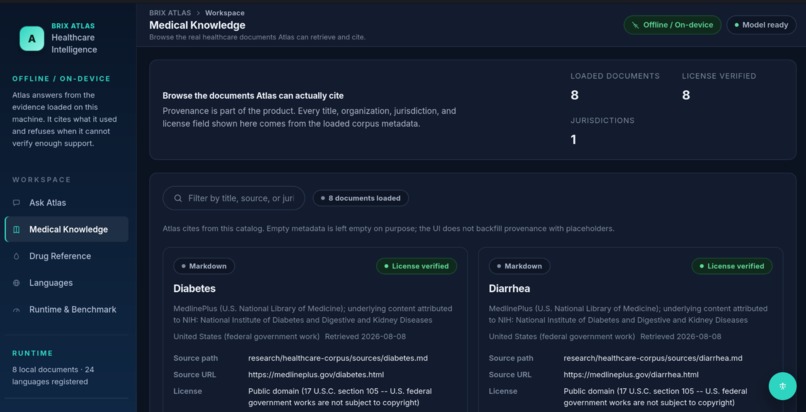Click the Healthcare Intelligence product name
806x412 pixels.
click(x=74, y=44)
